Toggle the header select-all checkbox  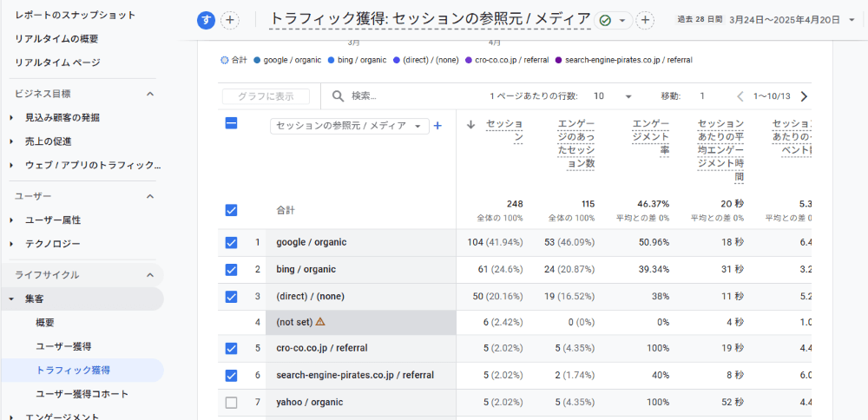point(232,123)
